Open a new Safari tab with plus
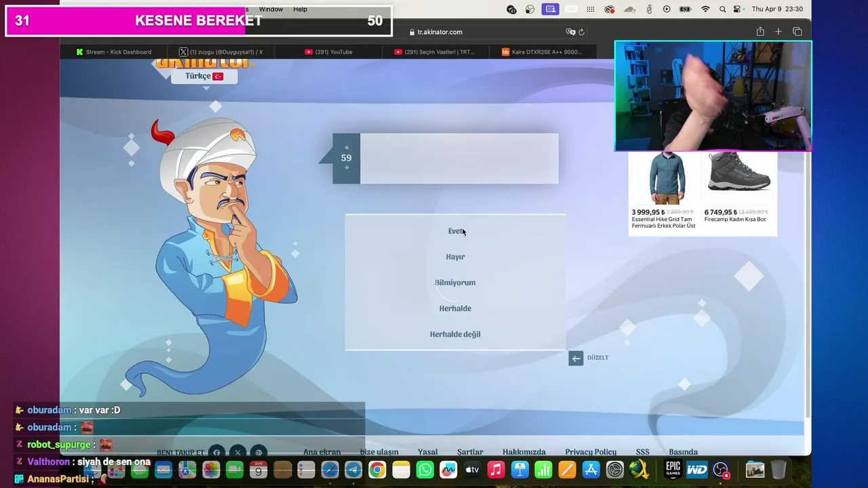The height and width of the screenshot is (488, 868). [778, 32]
